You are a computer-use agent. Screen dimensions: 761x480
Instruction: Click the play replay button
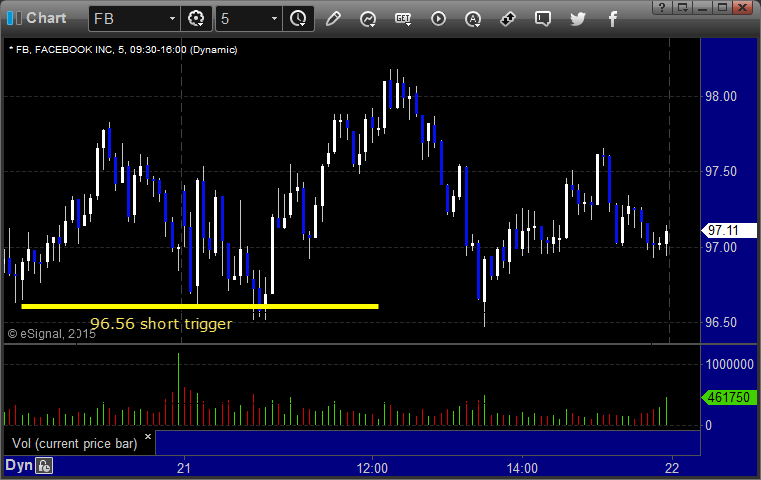click(438, 19)
